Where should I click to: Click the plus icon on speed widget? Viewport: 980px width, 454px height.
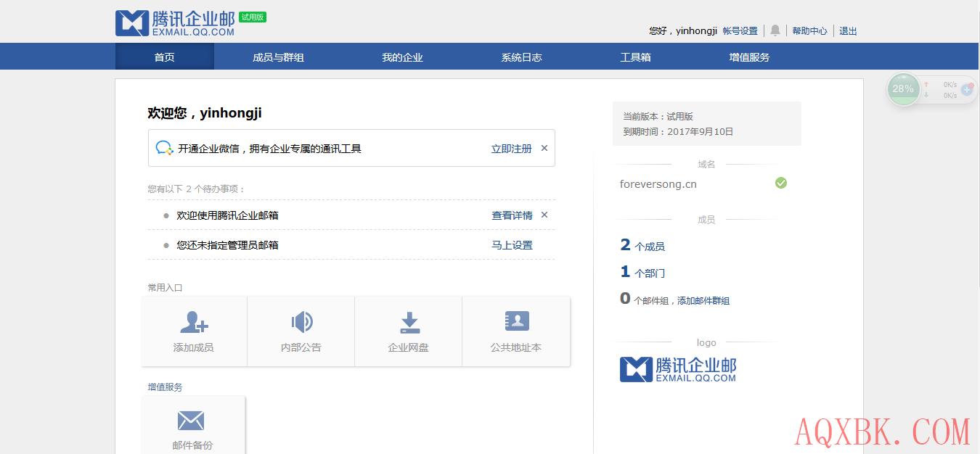coord(967,90)
